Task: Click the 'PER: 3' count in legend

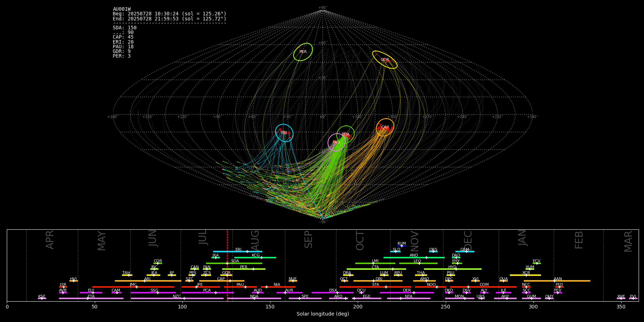Action: pyautogui.click(x=122, y=56)
